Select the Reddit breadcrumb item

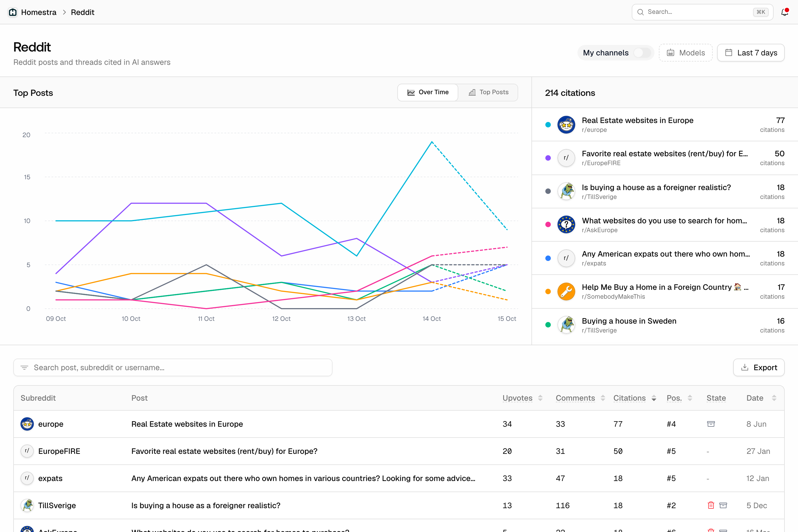tap(83, 12)
